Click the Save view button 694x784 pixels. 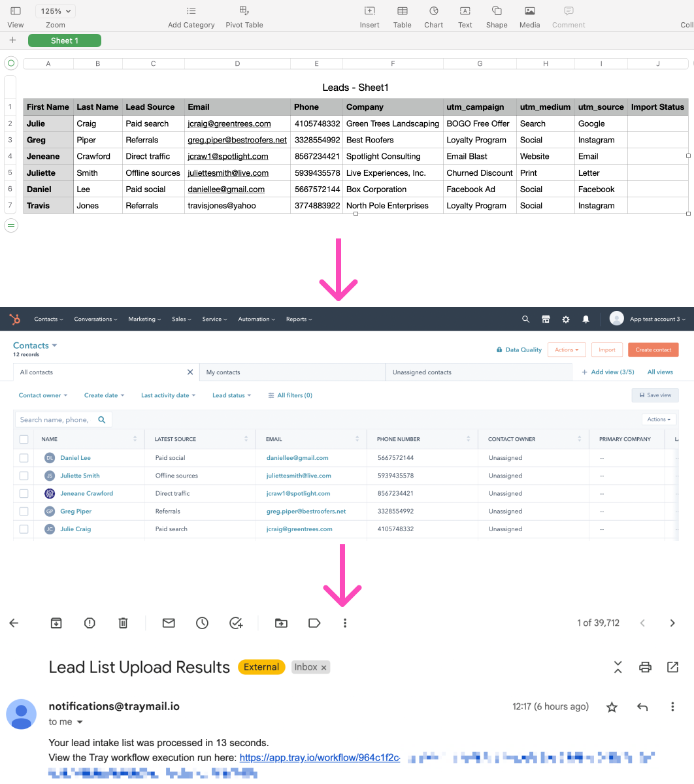coord(655,395)
